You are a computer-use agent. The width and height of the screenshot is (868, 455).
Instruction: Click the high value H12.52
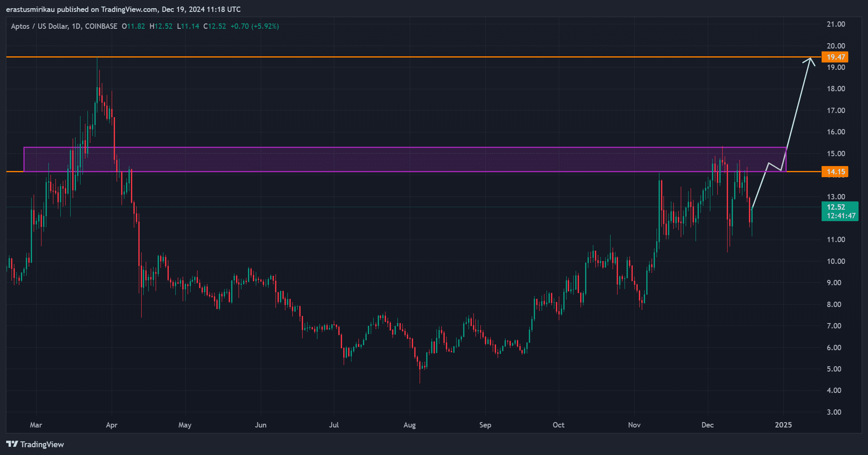[x=161, y=26]
